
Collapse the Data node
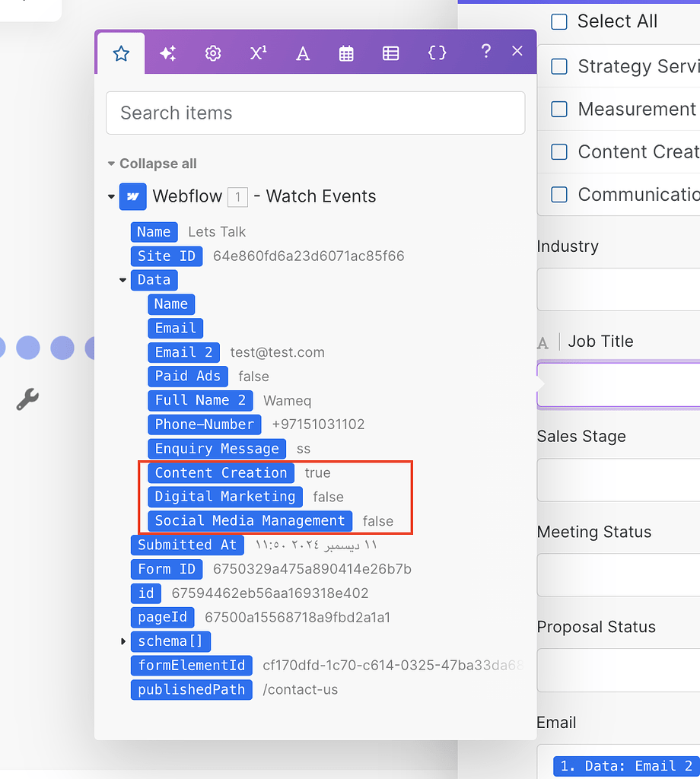pyautogui.click(x=123, y=280)
